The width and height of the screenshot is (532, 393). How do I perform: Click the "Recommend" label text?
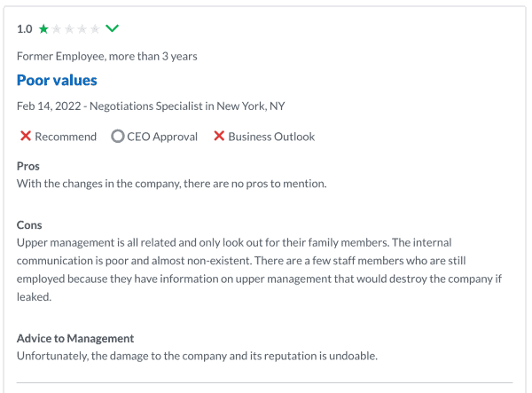(x=66, y=137)
